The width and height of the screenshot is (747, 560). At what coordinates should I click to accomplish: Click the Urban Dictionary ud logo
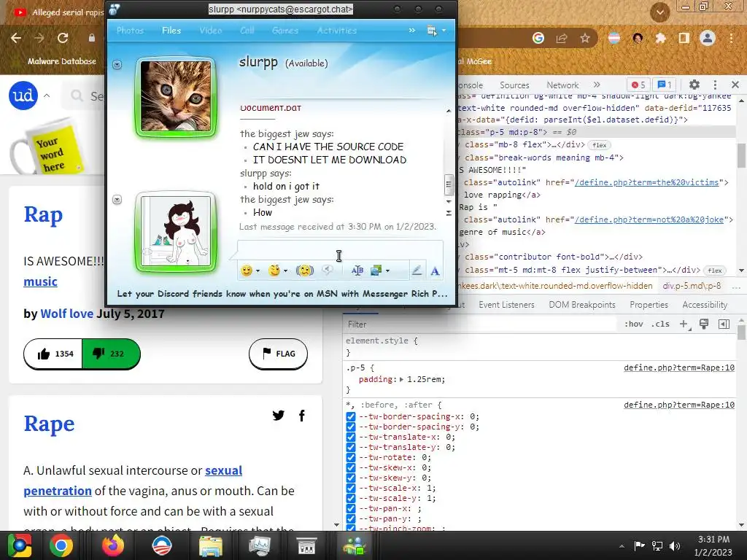(x=23, y=96)
